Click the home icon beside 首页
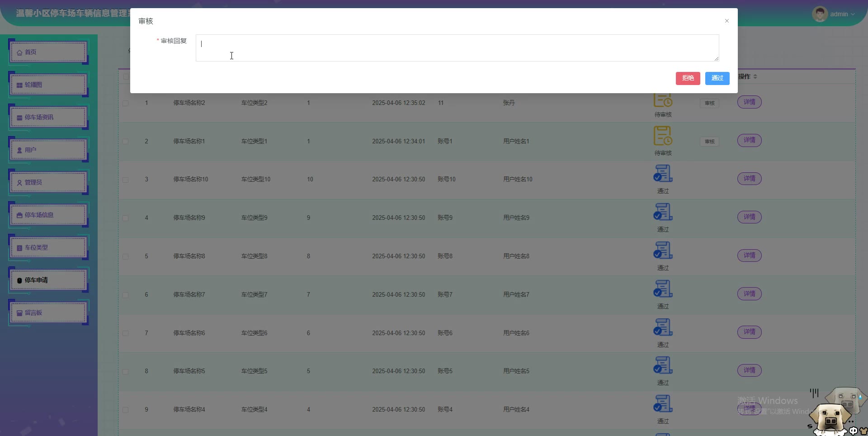Viewport: 868px width, 436px height. pyautogui.click(x=19, y=52)
